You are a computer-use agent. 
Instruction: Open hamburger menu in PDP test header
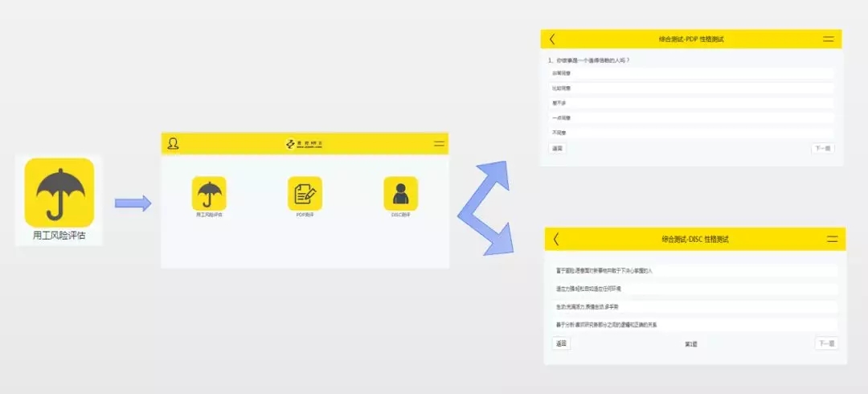point(828,39)
